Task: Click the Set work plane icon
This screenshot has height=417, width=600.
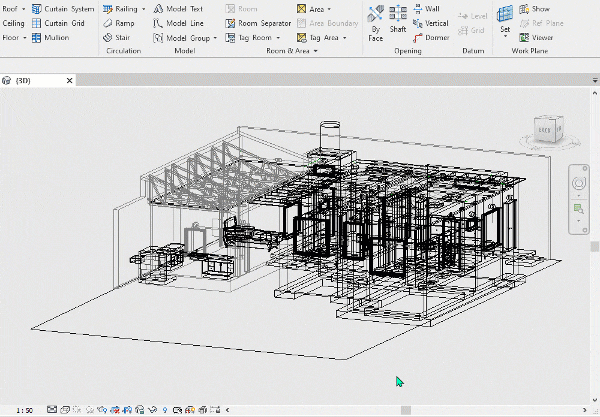Action: [x=505, y=15]
